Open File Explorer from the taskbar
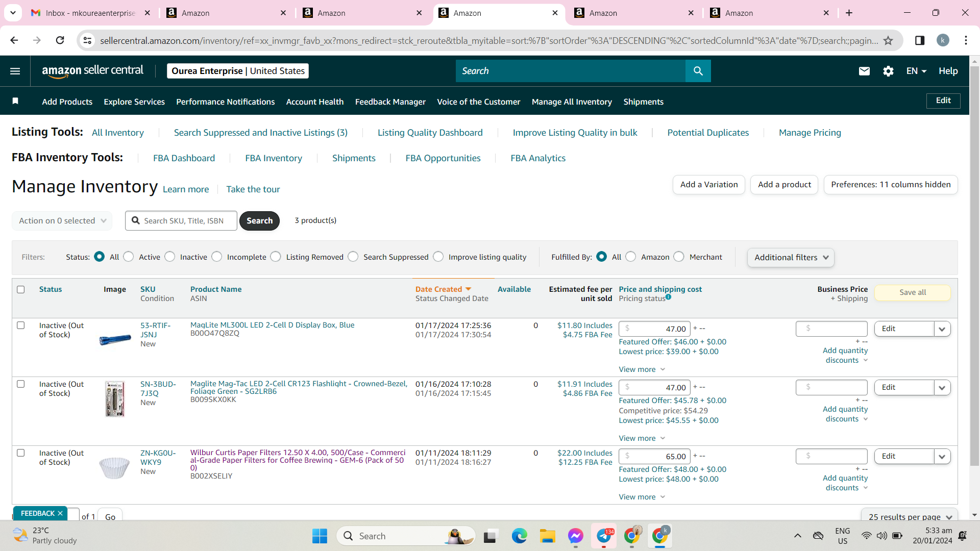Image resolution: width=980 pixels, height=551 pixels. point(547,536)
